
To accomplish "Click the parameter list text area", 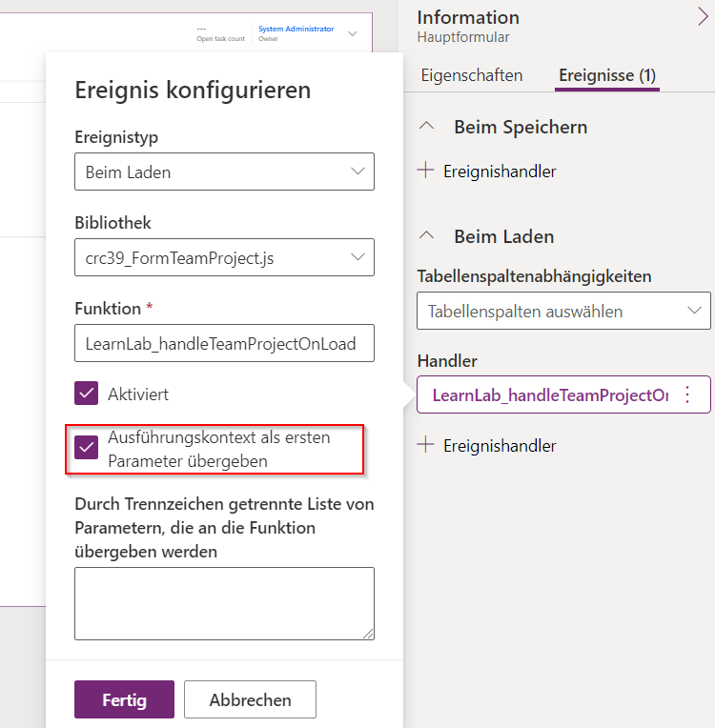I will (x=224, y=602).
